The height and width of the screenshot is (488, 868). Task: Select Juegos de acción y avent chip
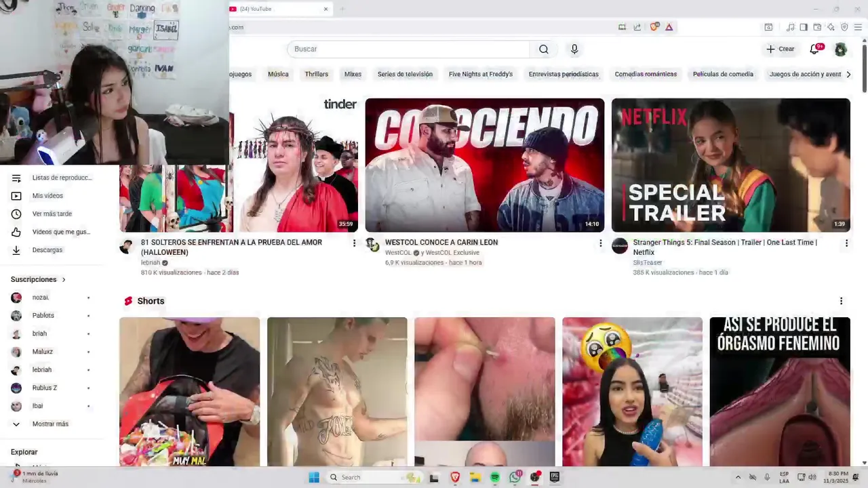pos(805,75)
